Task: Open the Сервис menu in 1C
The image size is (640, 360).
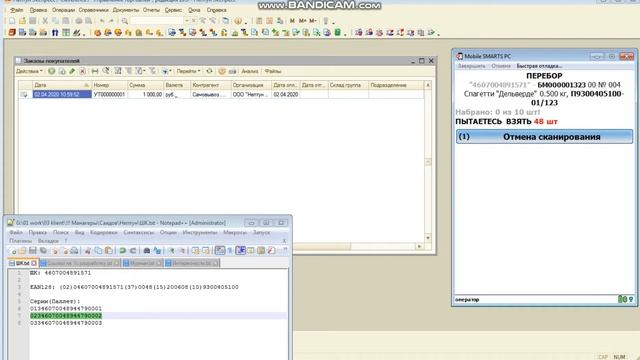Action: (x=173, y=10)
